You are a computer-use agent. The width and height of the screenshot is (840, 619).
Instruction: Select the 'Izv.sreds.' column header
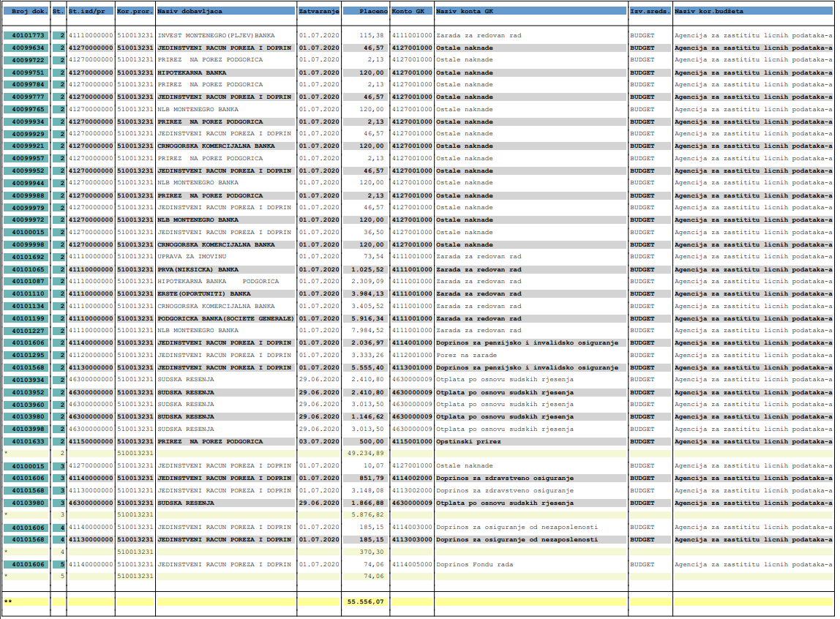point(650,12)
